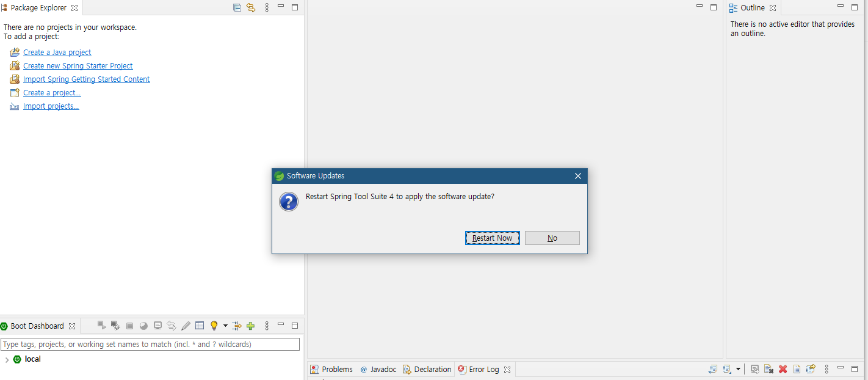Click the Clear Log Viewer icon
The height and width of the screenshot is (380, 868).
tap(769, 369)
